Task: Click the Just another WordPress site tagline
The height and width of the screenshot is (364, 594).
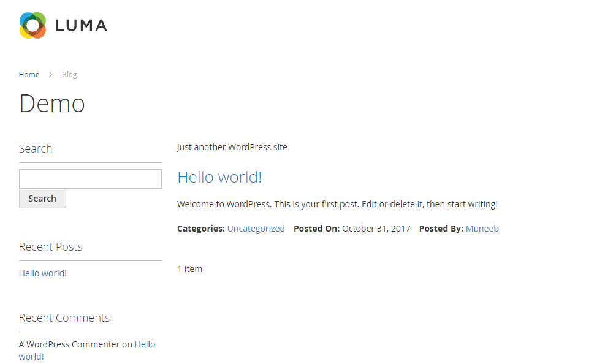Action: [232, 147]
